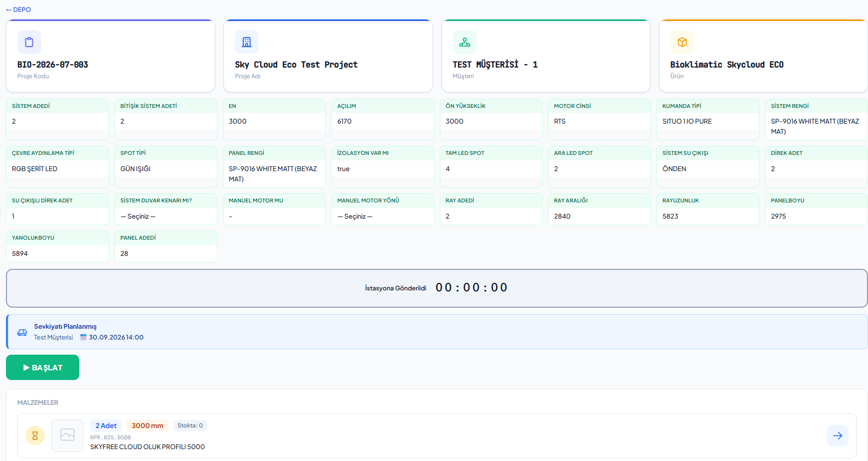Click Yanolukboyu value 5894
The image size is (868, 461).
point(20,254)
